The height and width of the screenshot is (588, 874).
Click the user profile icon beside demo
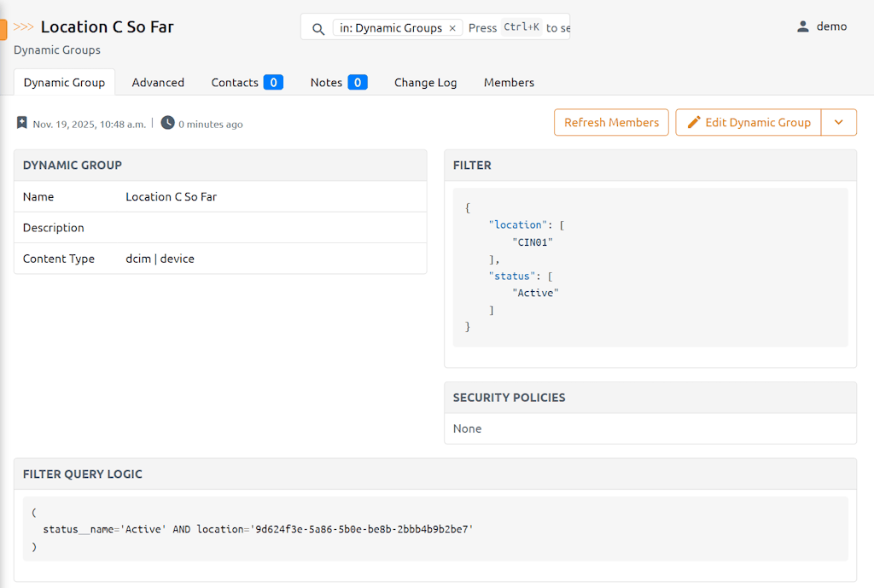(x=802, y=26)
